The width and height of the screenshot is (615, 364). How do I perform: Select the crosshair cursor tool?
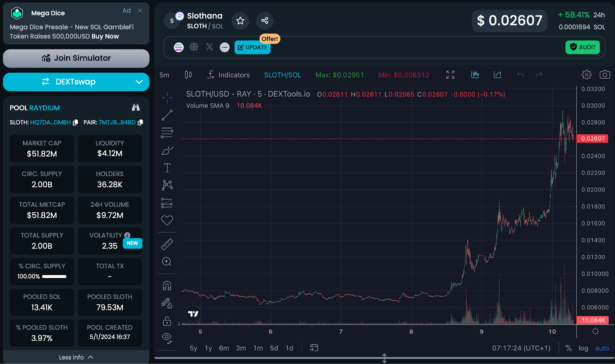[167, 98]
